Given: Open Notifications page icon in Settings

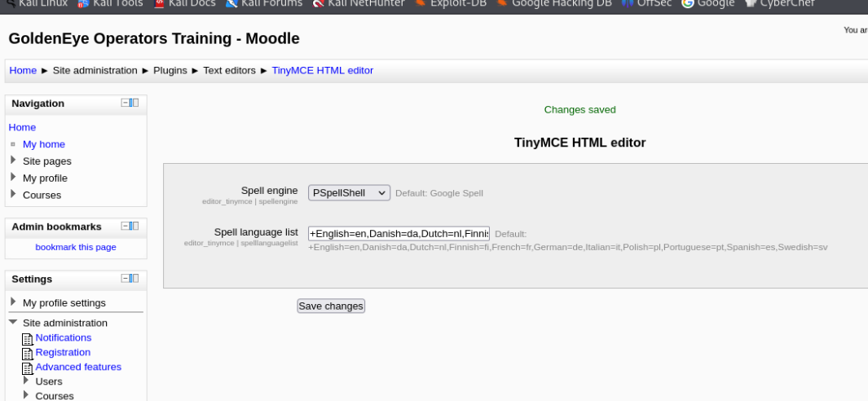Looking at the screenshot, I should [x=28, y=338].
